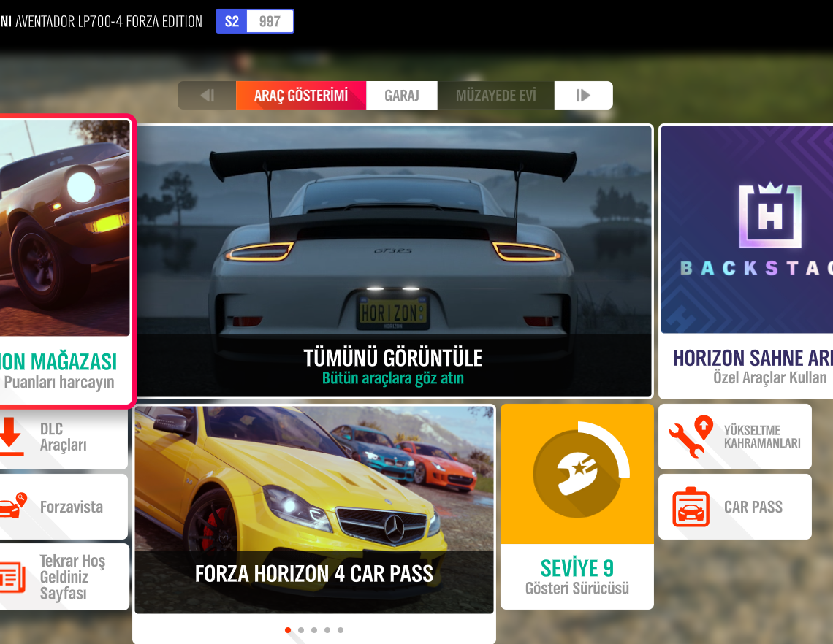
Task: Click the helmet level progress icon
Action: click(581, 470)
